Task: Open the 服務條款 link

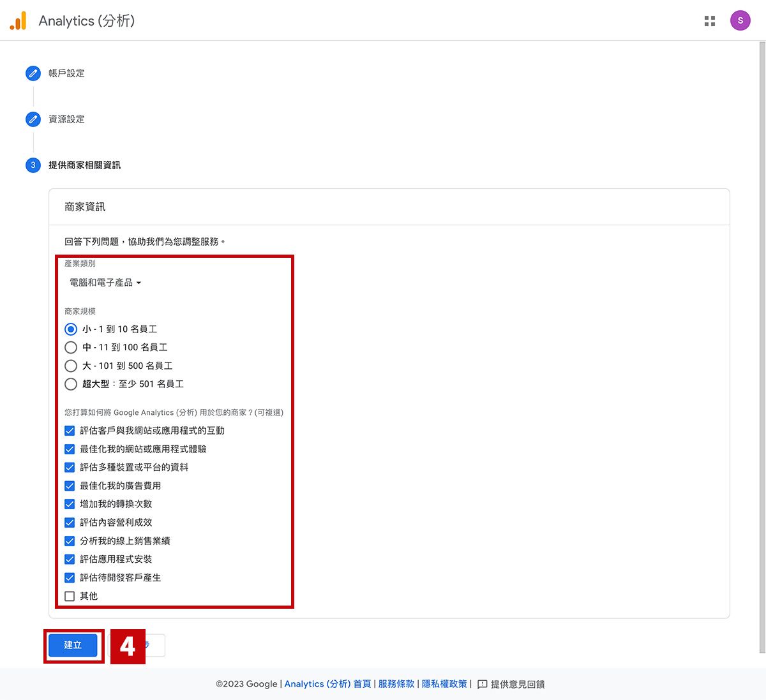Action: pos(396,684)
